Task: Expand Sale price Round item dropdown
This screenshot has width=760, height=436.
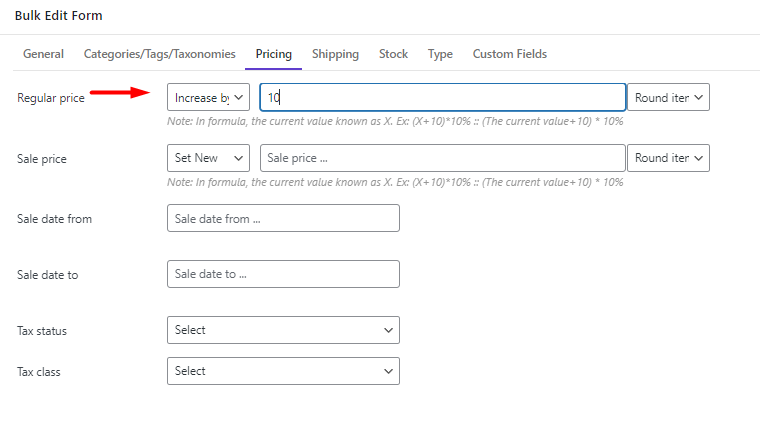Action: click(x=668, y=158)
